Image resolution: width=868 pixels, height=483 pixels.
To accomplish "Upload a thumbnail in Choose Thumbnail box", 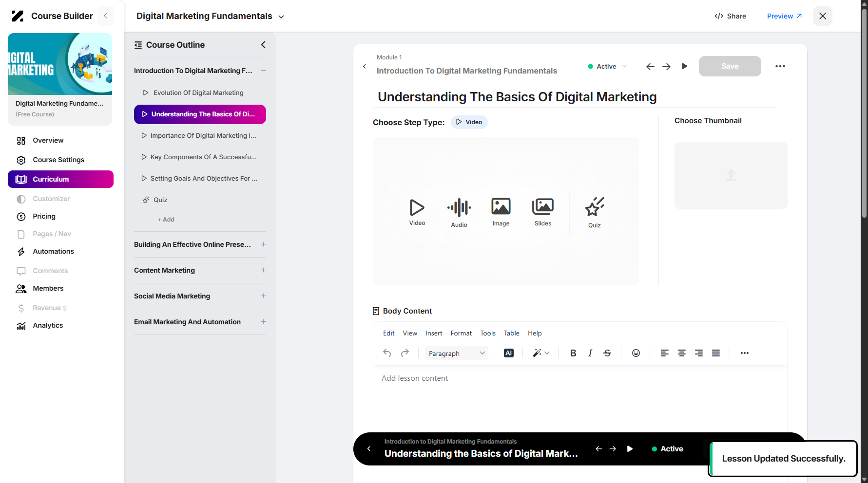I will [731, 175].
